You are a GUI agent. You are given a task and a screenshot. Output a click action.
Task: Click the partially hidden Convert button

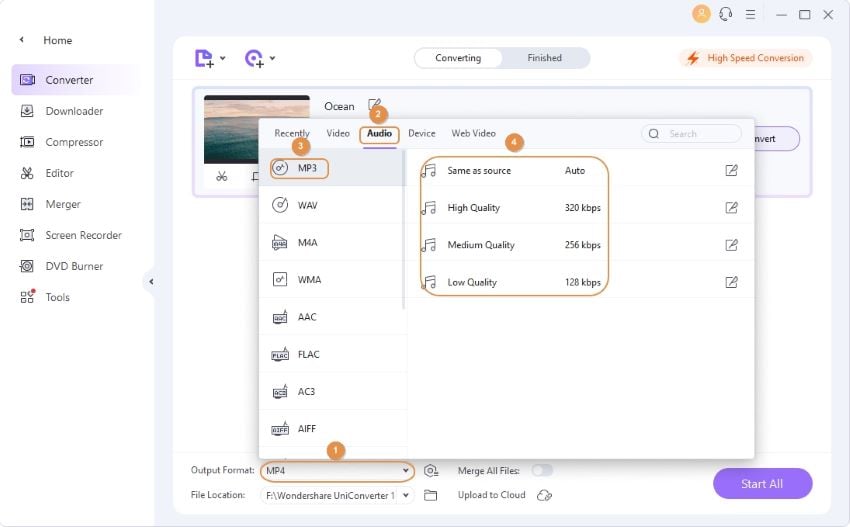click(x=777, y=139)
